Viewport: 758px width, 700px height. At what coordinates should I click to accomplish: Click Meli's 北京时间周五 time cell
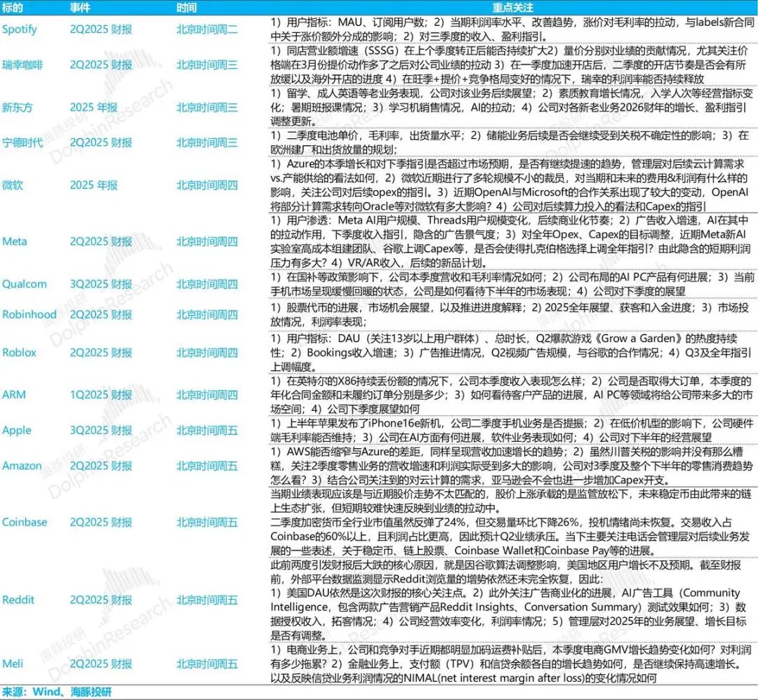[x=207, y=664]
